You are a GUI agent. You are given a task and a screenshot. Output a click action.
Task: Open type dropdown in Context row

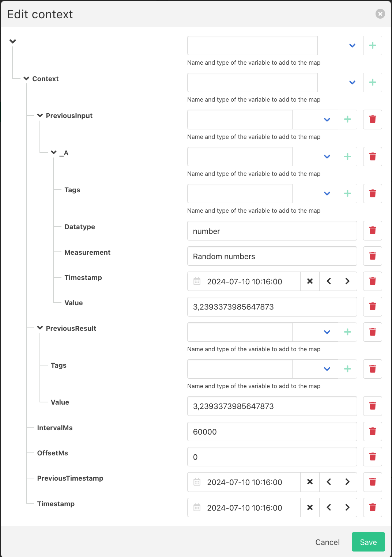pos(340,83)
